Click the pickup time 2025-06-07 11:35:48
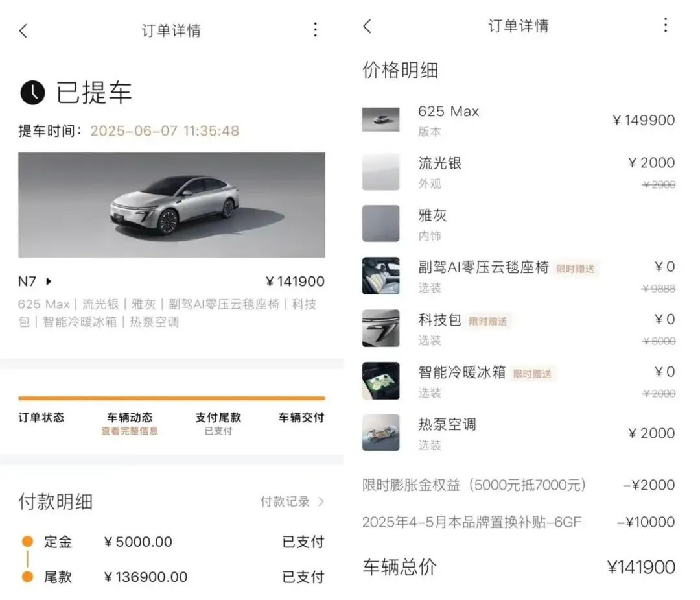700x600 pixels. 165,131
